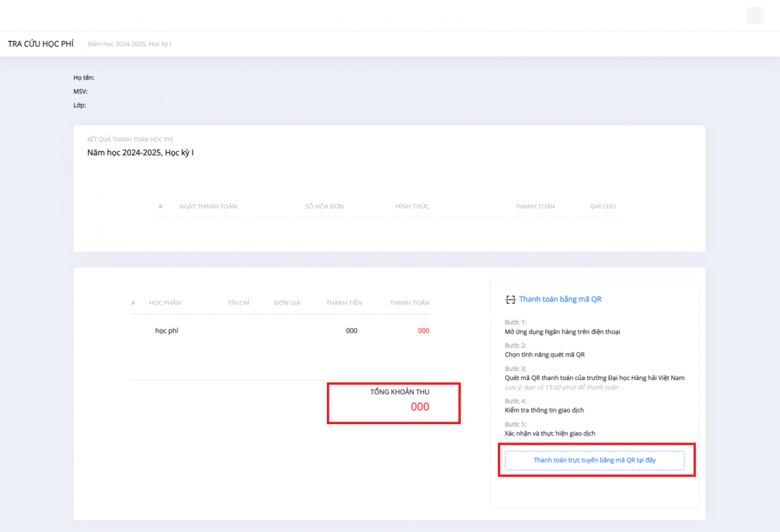Click the QR scan icon beside payment heading
The image size is (780, 532).
click(x=510, y=299)
